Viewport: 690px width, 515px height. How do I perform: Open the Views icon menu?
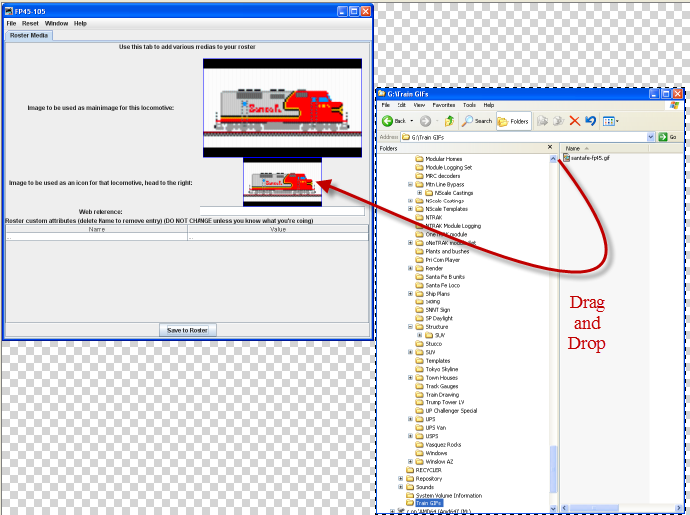pos(610,121)
